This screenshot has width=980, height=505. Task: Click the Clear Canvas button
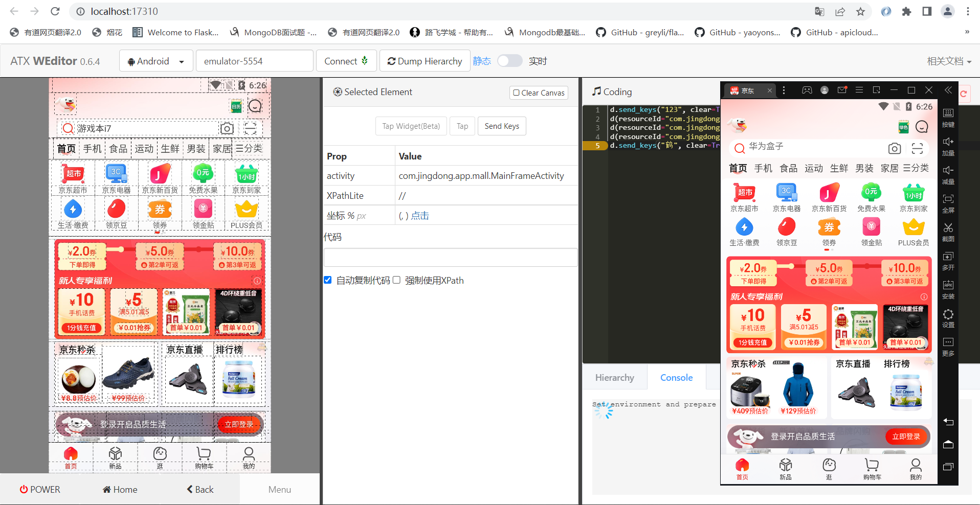539,93
